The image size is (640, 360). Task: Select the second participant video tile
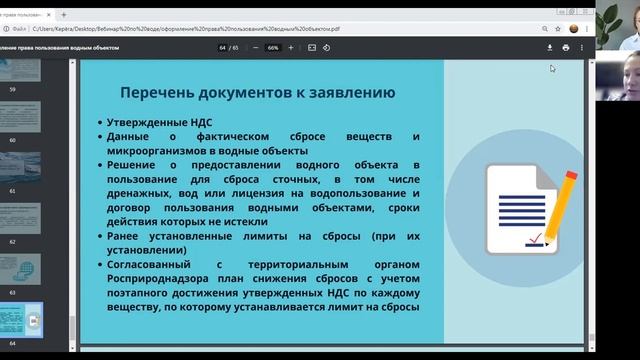[618, 76]
